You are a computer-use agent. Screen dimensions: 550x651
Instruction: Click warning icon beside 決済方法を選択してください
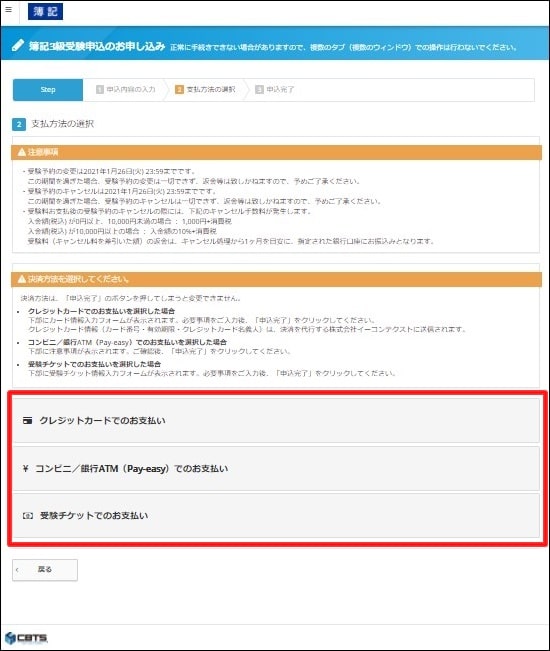[22, 279]
